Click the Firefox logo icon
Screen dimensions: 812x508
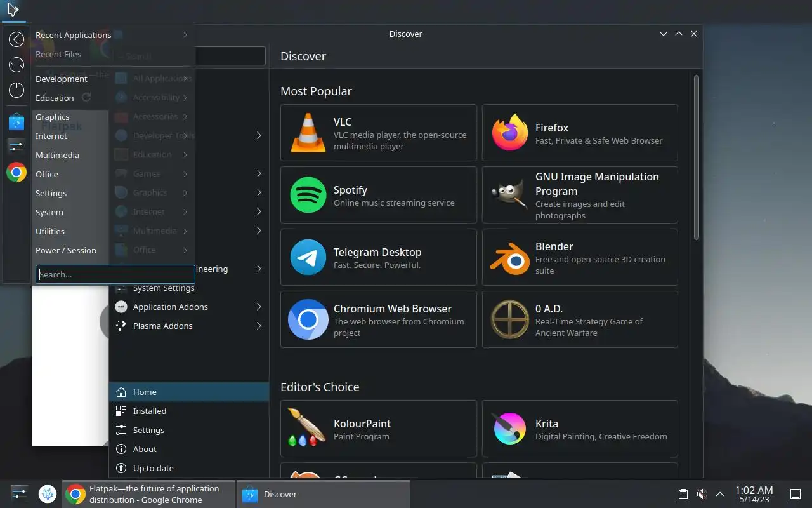[510, 133]
